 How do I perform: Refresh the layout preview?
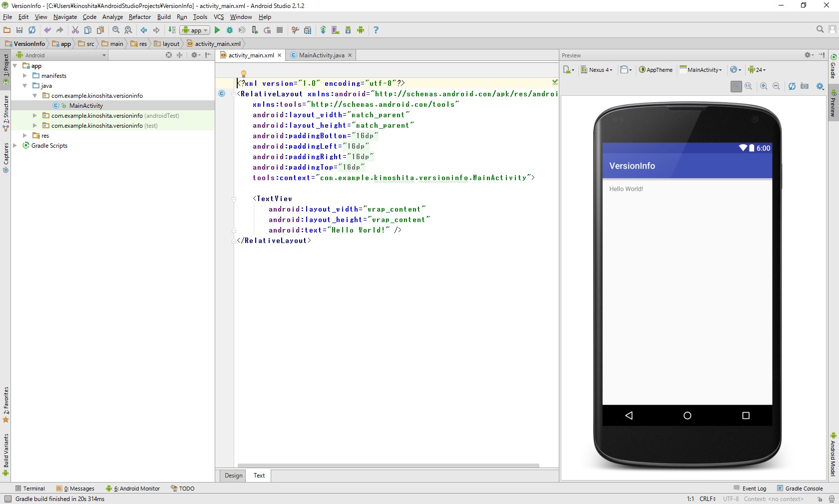792,86
